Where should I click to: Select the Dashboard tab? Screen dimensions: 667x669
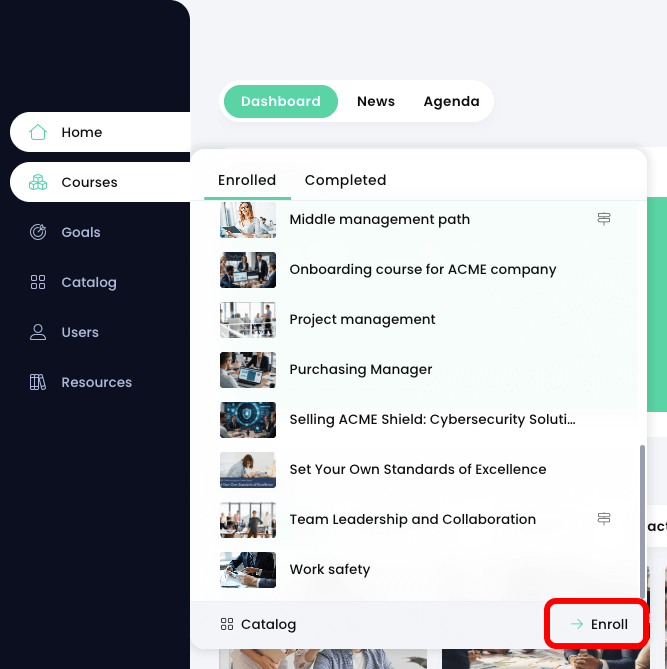281,102
